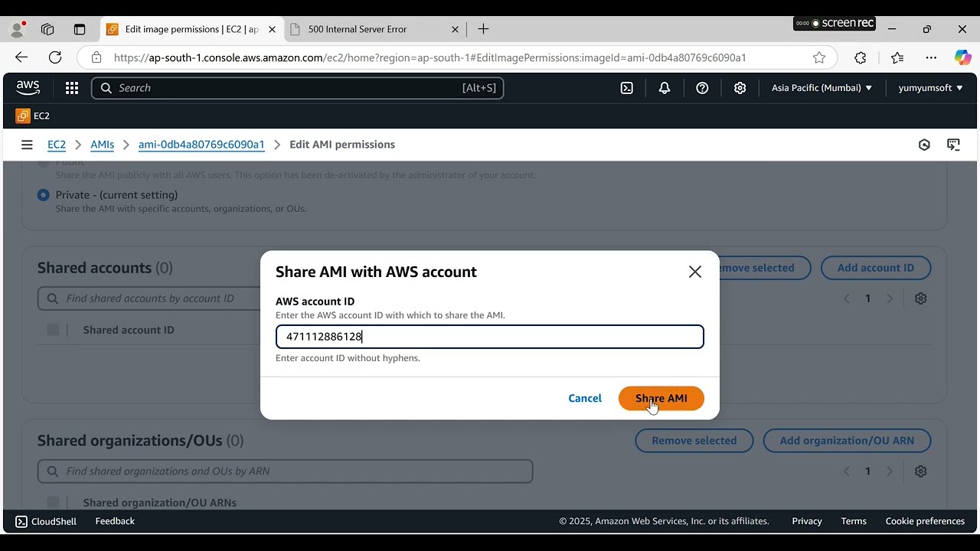Click the tutorials panel icon beside the breadcrumb
The width and height of the screenshot is (980, 551).
pyautogui.click(x=953, y=145)
